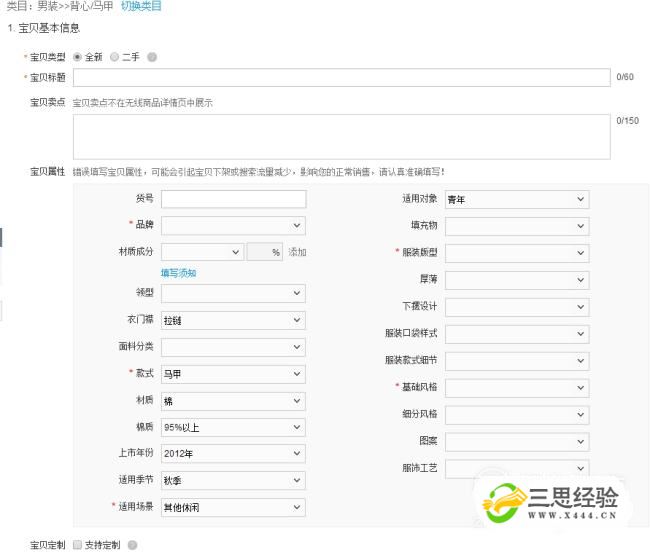650x555 pixels.
Task: Expand the 适用场景 dropdown showing 其他休闲
Action: 232,508
